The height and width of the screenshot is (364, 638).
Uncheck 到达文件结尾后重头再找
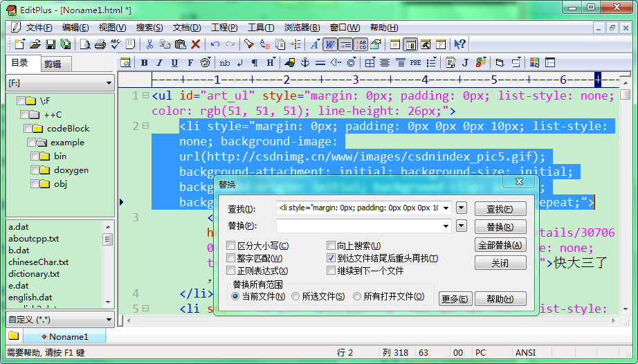331,258
